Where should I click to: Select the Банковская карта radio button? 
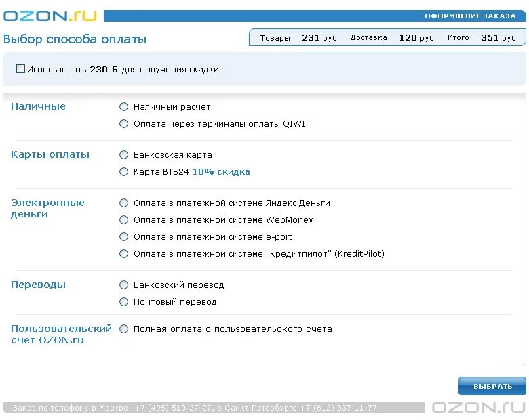click(x=124, y=154)
